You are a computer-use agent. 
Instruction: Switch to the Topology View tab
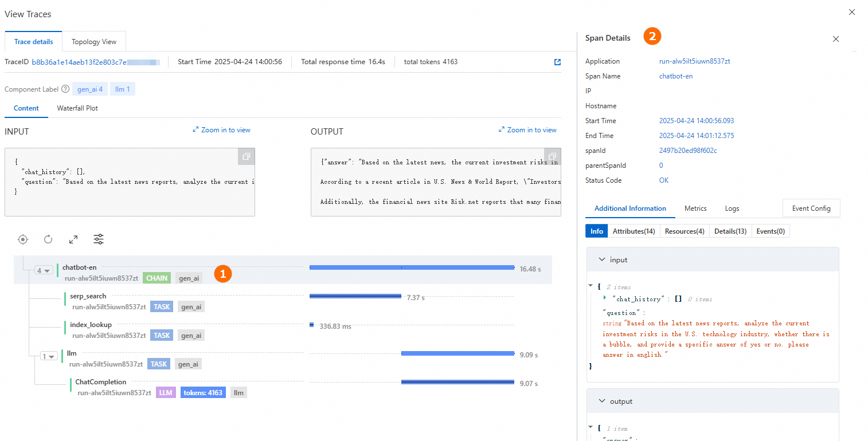click(x=94, y=42)
